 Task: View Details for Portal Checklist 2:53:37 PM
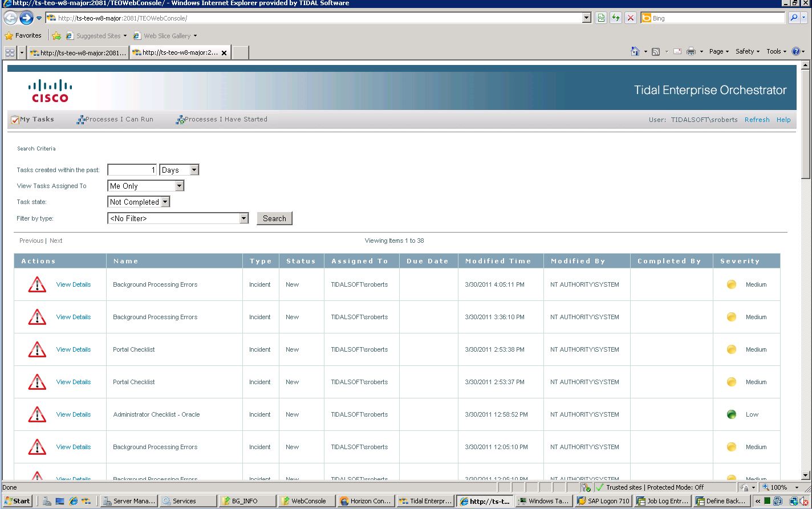coord(74,382)
